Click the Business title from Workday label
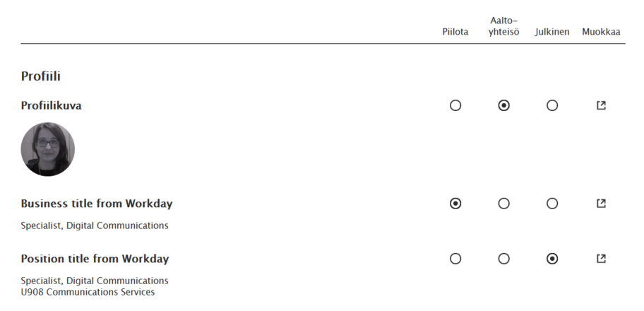 pos(97,204)
